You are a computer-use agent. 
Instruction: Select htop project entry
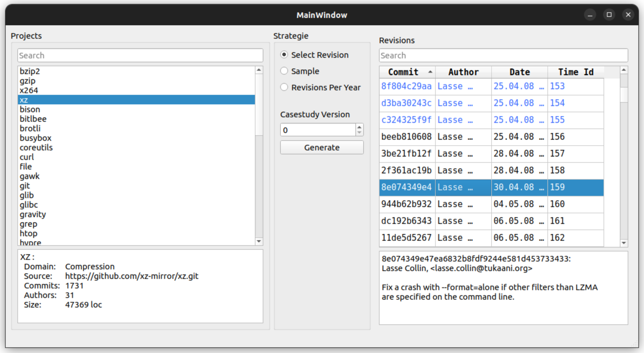(x=136, y=233)
